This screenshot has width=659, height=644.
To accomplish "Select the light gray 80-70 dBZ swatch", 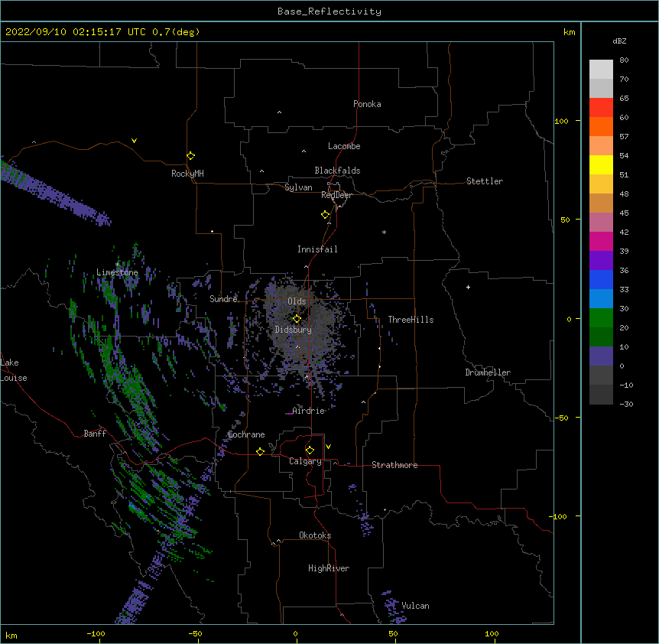I will click(x=601, y=70).
